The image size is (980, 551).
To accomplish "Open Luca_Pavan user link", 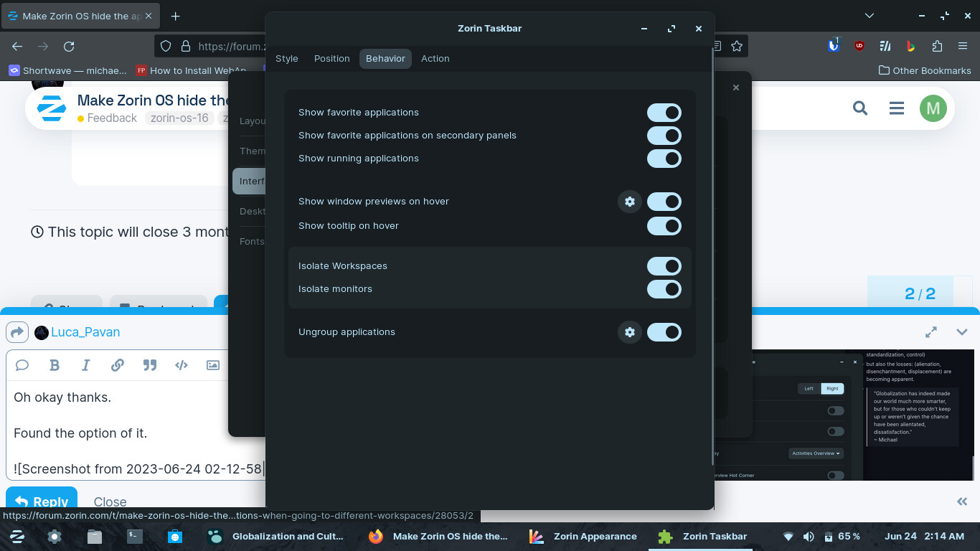I will pos(85,332).
